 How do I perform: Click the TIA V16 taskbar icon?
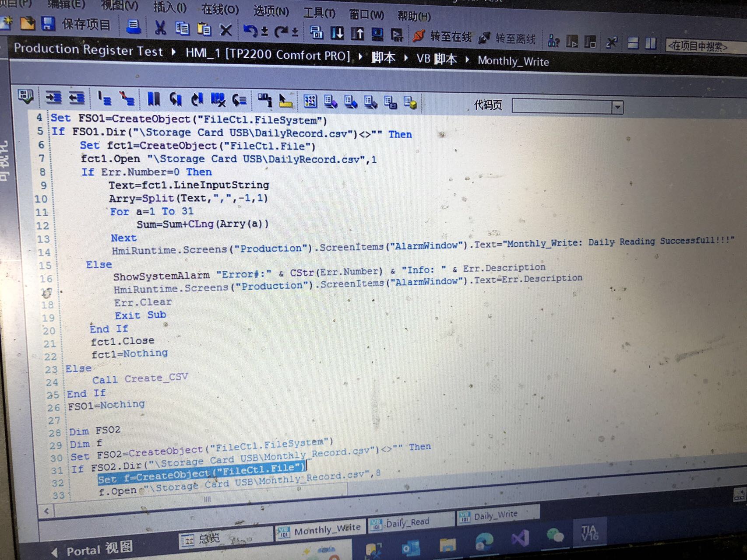point(590,532)
